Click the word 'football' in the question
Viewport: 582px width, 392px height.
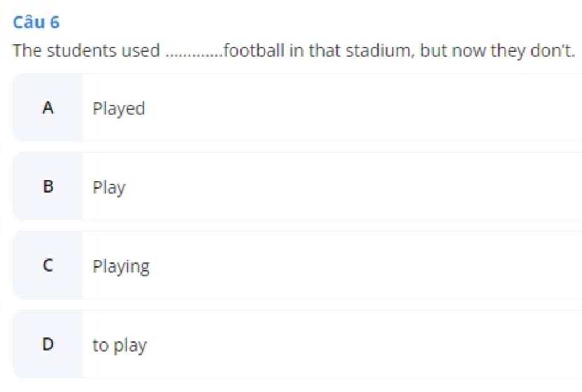[254, 51]
